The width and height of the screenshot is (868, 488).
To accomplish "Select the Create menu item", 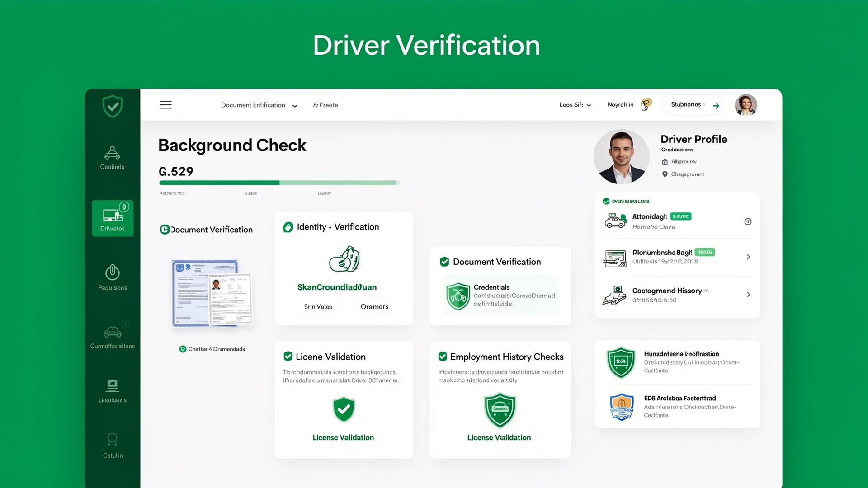I will [x=325, y=105].
